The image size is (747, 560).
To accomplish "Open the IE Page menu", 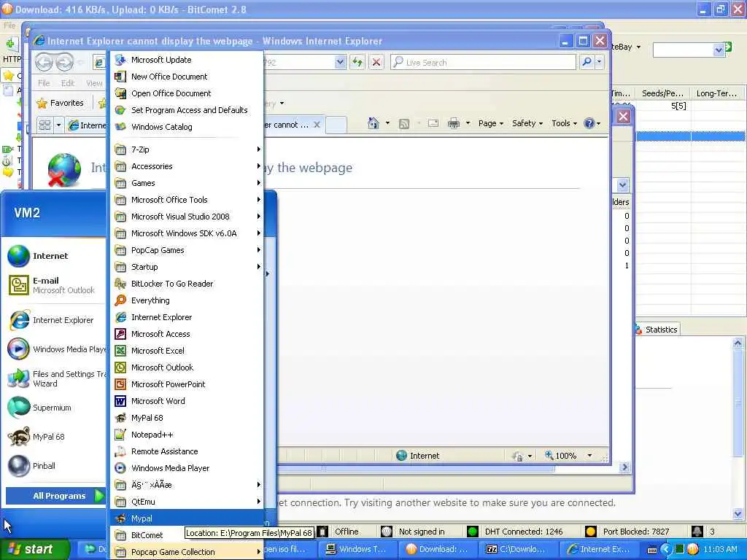I will pyautogui.click(x=490, y=123).
